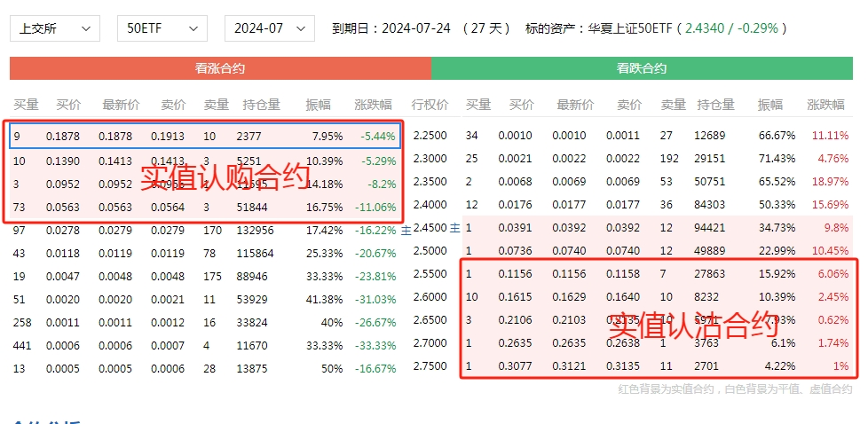Click call change value -20.67%
This screenshot has width=868, height=424.
pyautogui.click(x=375, y=254)
